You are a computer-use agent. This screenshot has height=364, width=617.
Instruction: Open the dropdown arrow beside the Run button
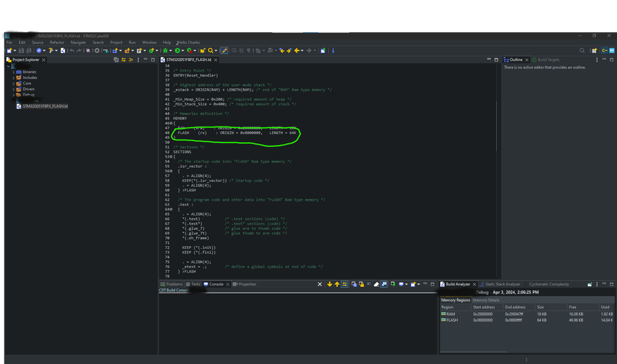coord(183,50)
